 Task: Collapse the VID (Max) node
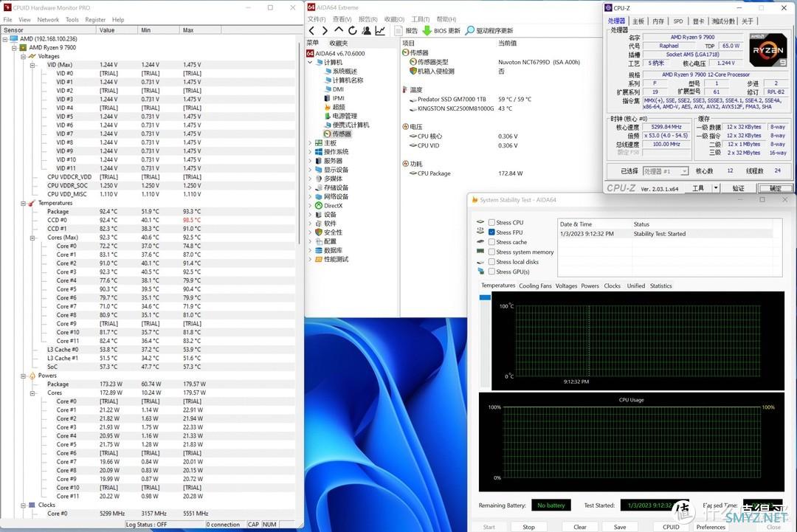[32, 65]
